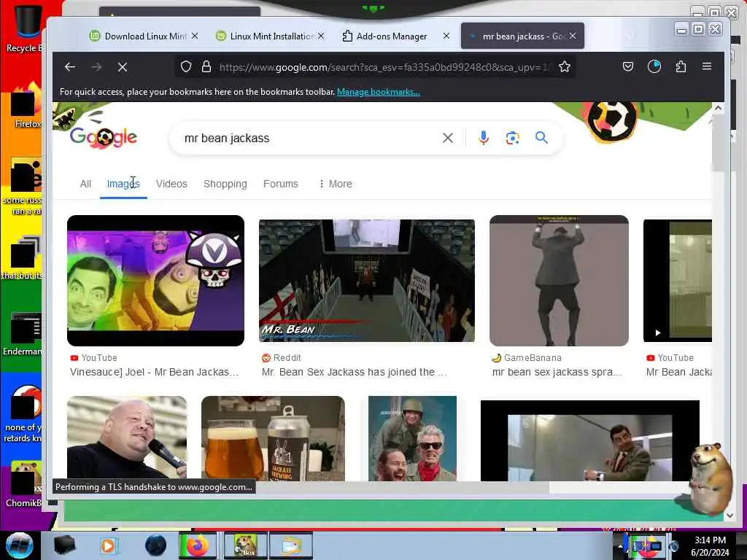Bookmark this page with the star icon
747x560 pixels.
point(565,67)
